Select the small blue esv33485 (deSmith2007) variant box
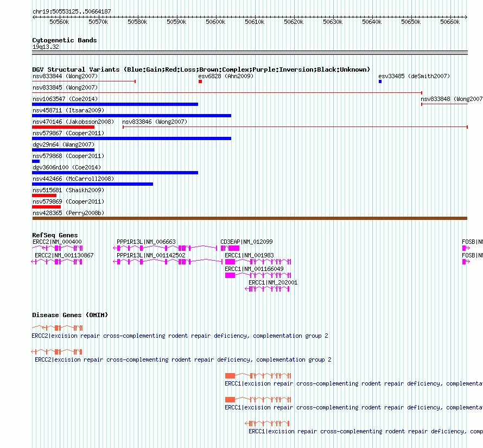The width and height of the screenshot is (483, 448). pyautogui.click(x=380, y=81)
